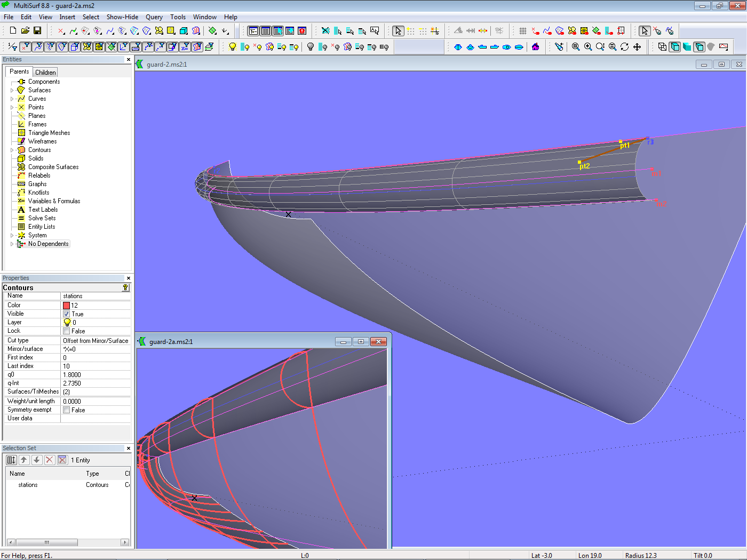Click the move-up arrow in Selection Set
747x560 pixels.
click(24, 460)
